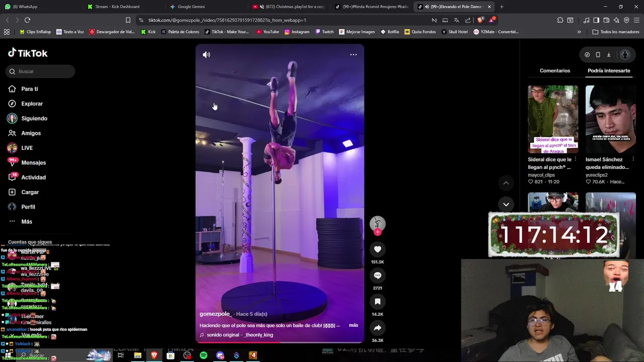Image resolution: width=644 pixels, height=362 pixels.
Task: Open the Leo AI sparkle icon
Action: pyautogui.click(x=616, y=20)
